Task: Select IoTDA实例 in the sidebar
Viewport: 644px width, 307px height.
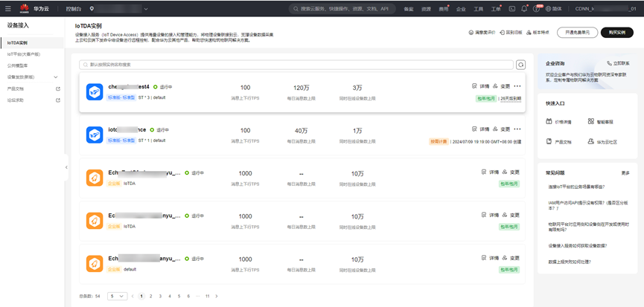Action: 33,42
